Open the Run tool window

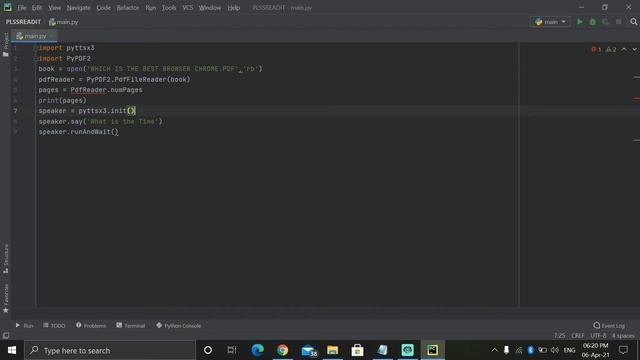24,325
